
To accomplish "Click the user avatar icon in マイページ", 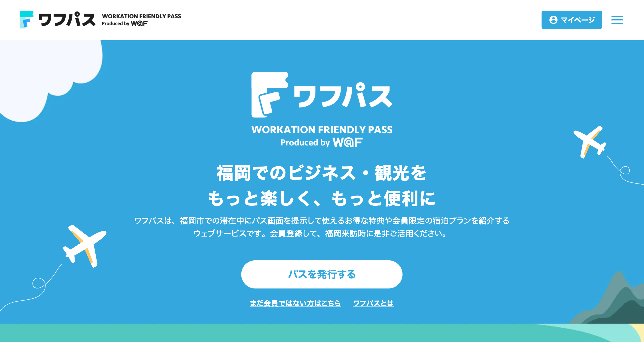I will coord(553,20).
